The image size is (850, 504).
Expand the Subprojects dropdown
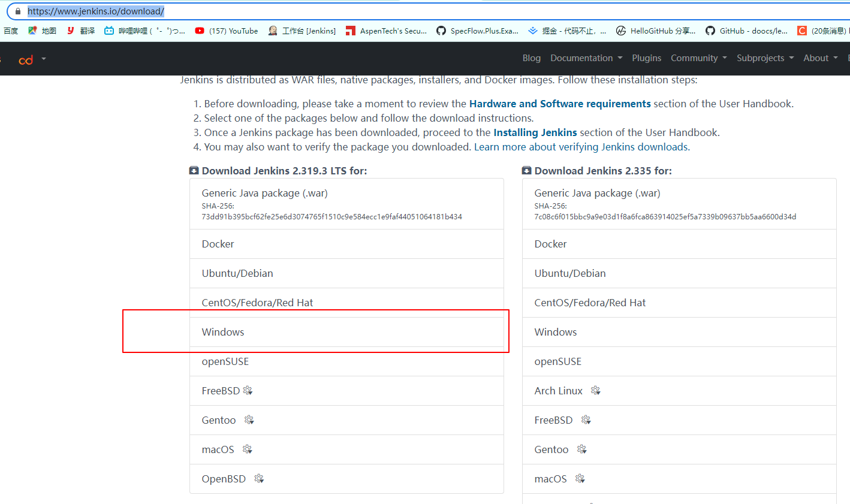pyautogui.click(x=765, y=58)
